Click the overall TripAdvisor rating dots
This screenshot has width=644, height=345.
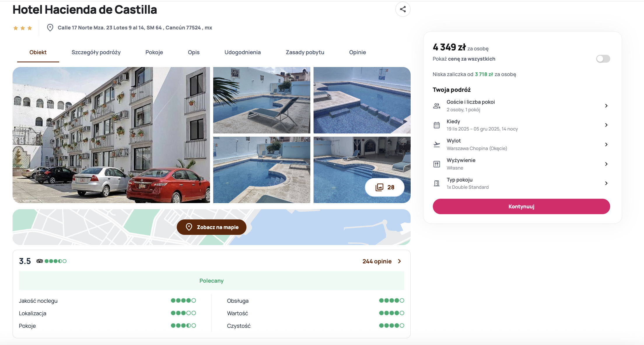(x=55, y=261)
